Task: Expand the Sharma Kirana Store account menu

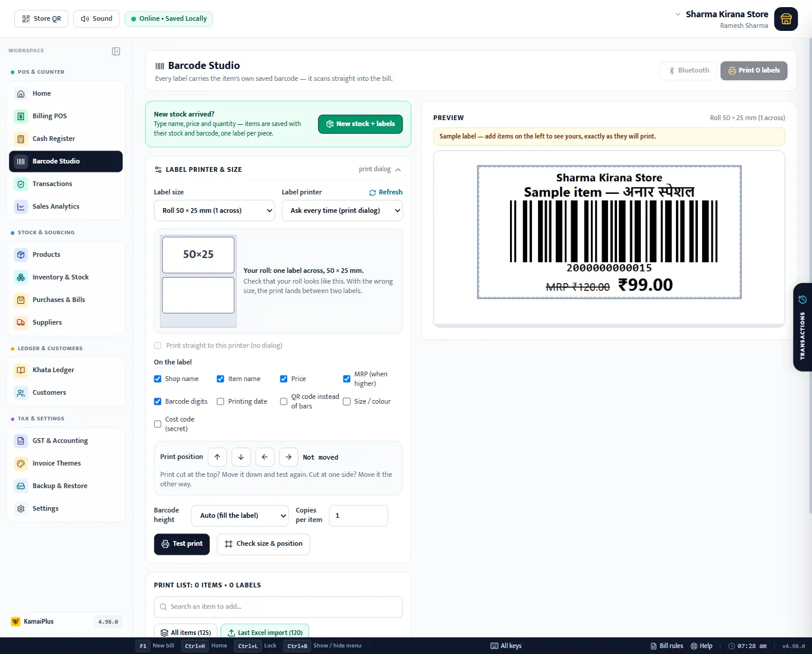Action: 678,14
